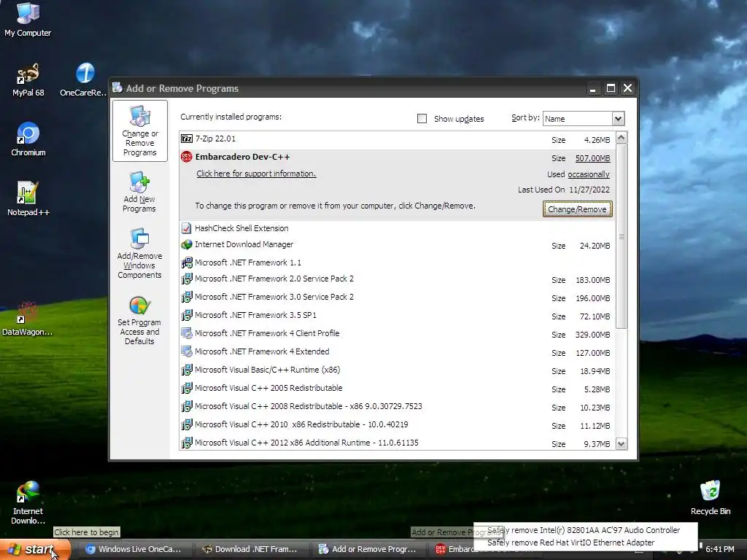Select the Embarcadero Dev-C++ title text
This screenshot has width=747, height=560.
(x=242, y=157)
